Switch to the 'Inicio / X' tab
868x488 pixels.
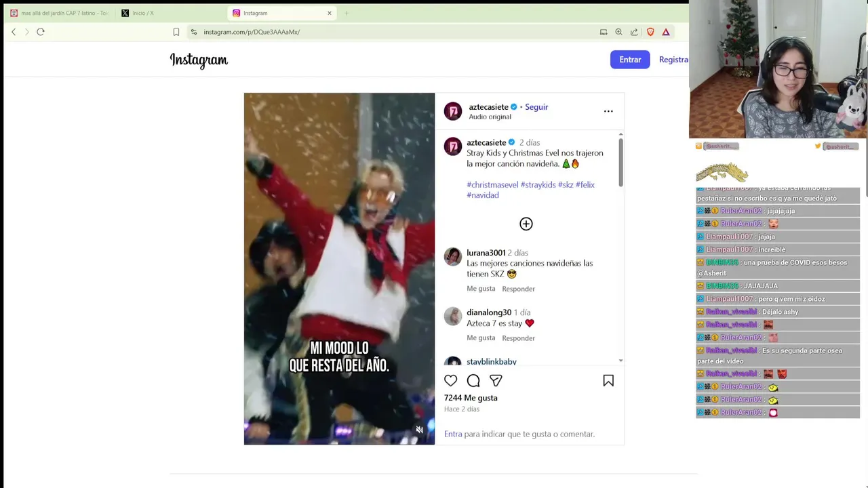point(170,13)
